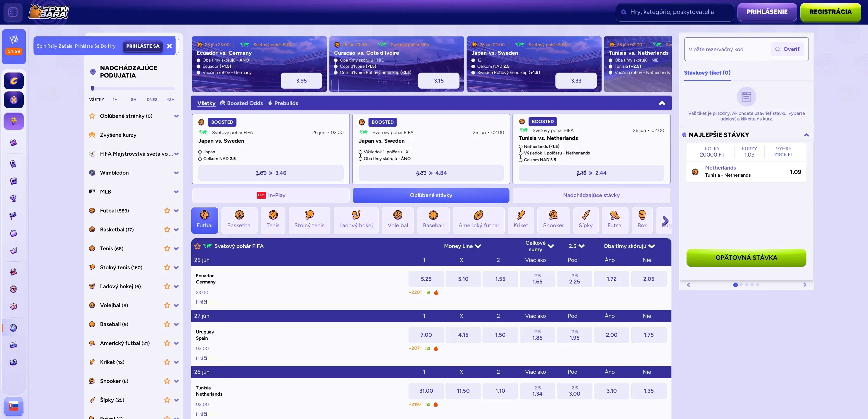
Task: Favorite the Ľadový hokej (6) star
Action: [167, 286]
